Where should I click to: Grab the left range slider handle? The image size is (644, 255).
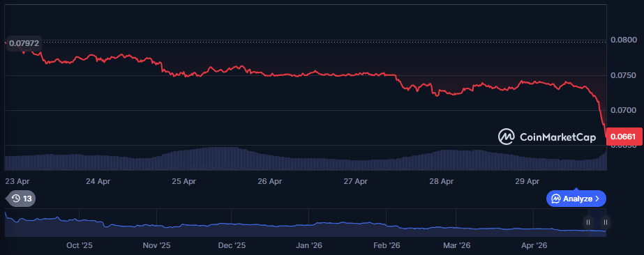(x=588, y=223)
